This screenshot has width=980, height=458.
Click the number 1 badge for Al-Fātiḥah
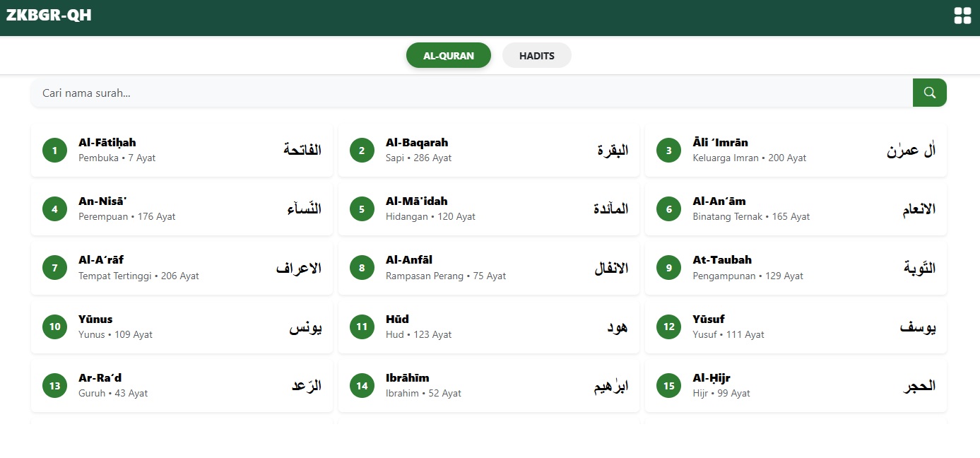click(54, 151)
